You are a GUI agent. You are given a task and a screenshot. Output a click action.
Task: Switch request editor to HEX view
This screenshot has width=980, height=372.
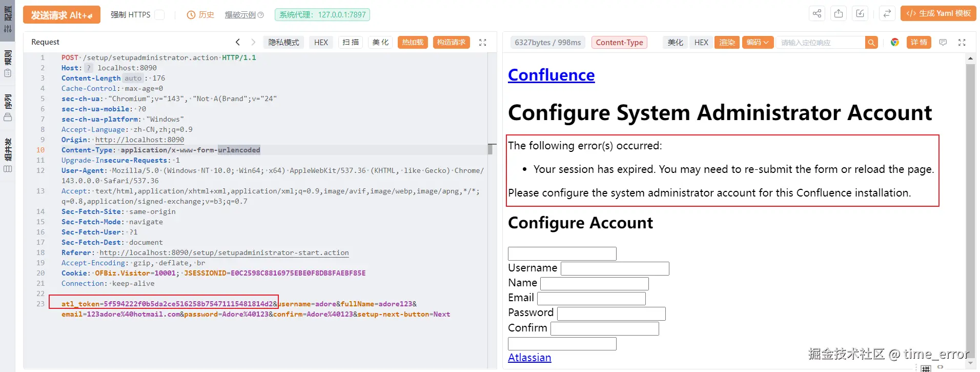tap(321, 42)
